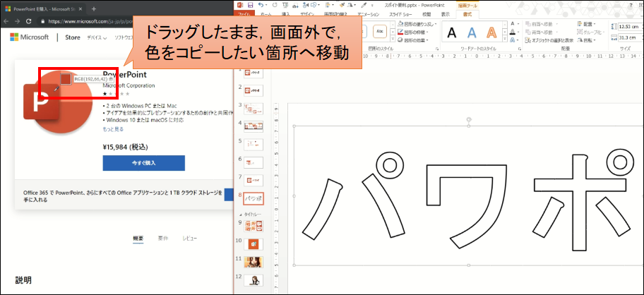Choose the black WordArt style A
Viewport: 644px width, 295px height.
[452, 33]
